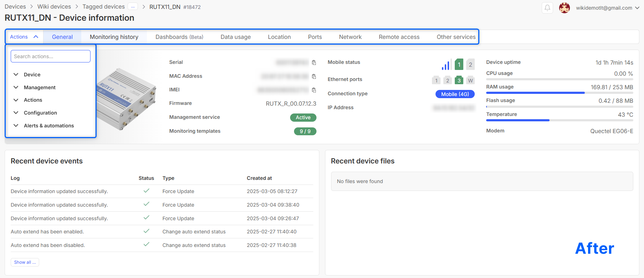Copy the IMEI using copy icon
644x278 pixels.
(314, 90)
